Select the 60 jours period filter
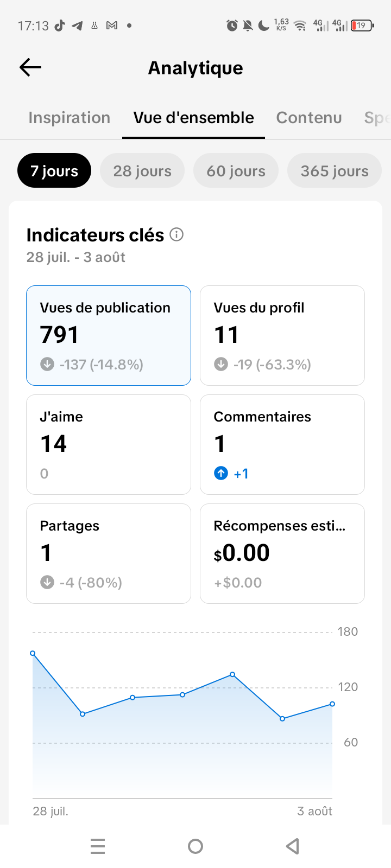Viewport: 391px width, 868px height. (x=236, y=170)
